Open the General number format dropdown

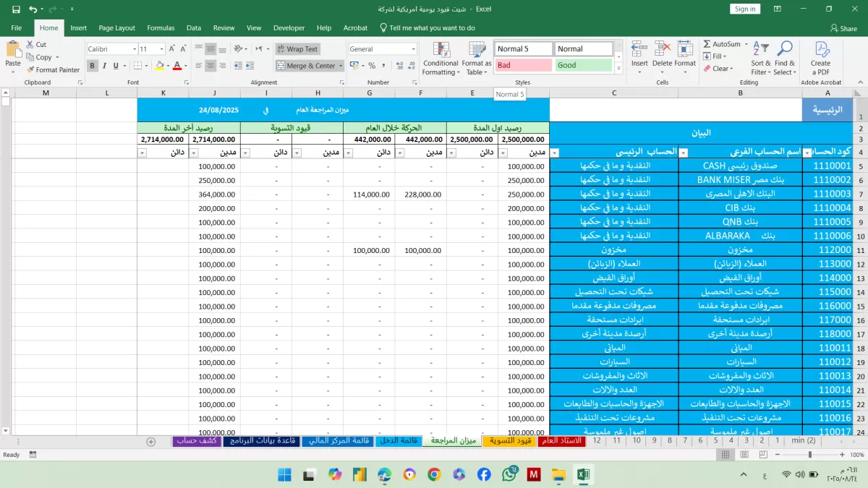click(414, 49)
